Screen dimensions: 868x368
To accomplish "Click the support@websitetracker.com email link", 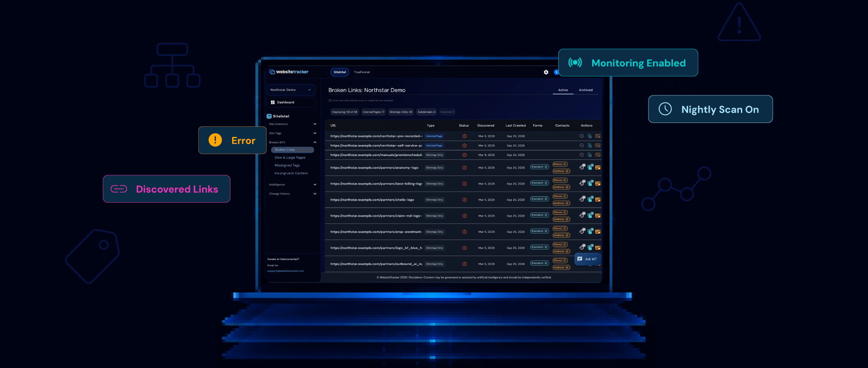I will pos(286,271).
